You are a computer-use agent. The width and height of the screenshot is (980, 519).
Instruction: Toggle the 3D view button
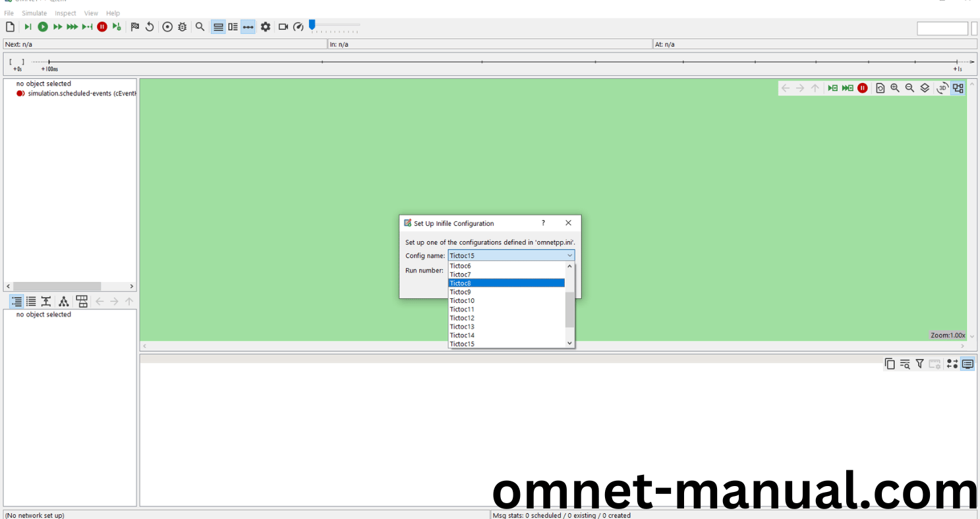coord(942,88)
